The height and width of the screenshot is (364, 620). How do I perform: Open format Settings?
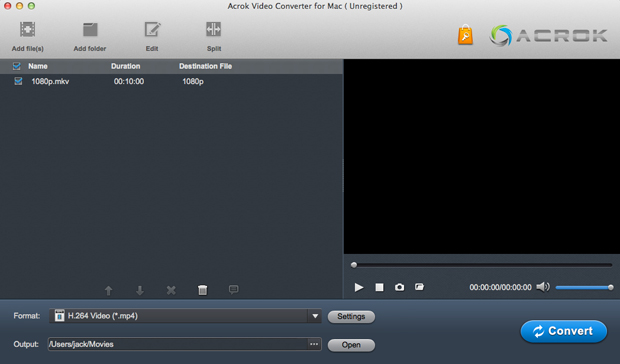351,317
